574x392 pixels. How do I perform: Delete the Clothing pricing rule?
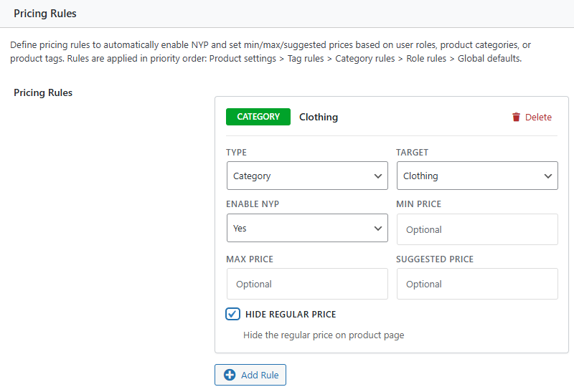532,118
